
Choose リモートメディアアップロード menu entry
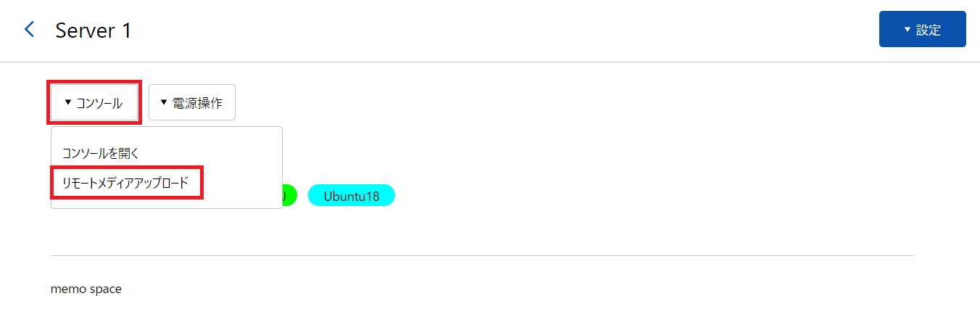tap(125, 183)
